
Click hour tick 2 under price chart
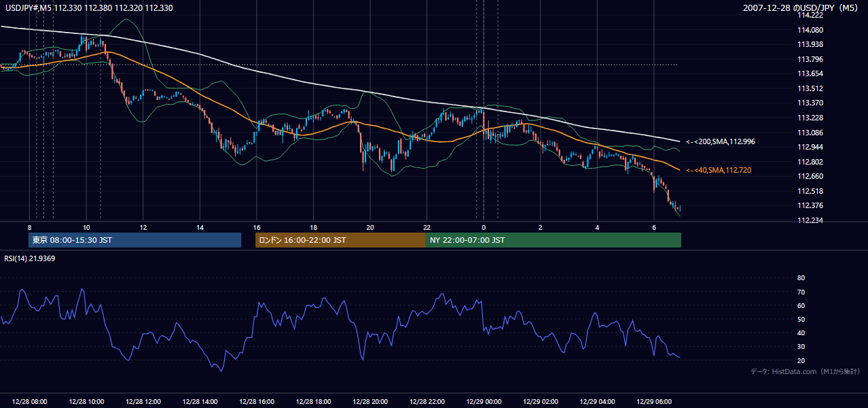click(x=540, y=227)
